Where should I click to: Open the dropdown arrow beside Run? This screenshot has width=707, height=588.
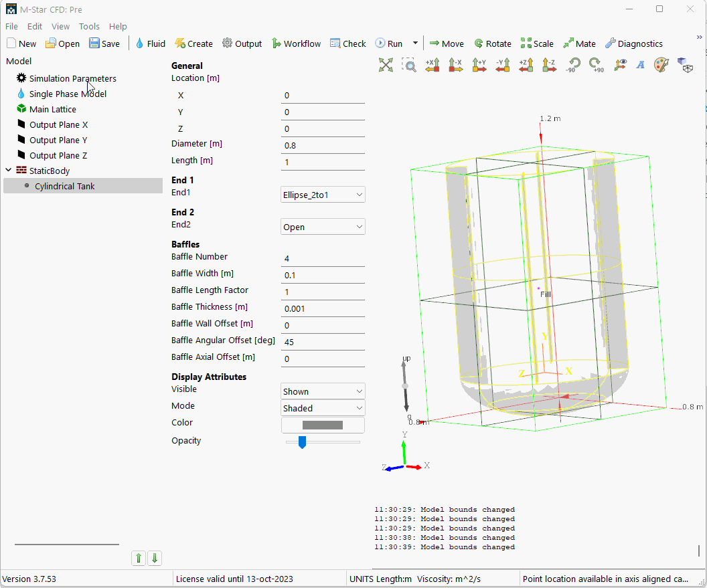(x=415, y=43)
